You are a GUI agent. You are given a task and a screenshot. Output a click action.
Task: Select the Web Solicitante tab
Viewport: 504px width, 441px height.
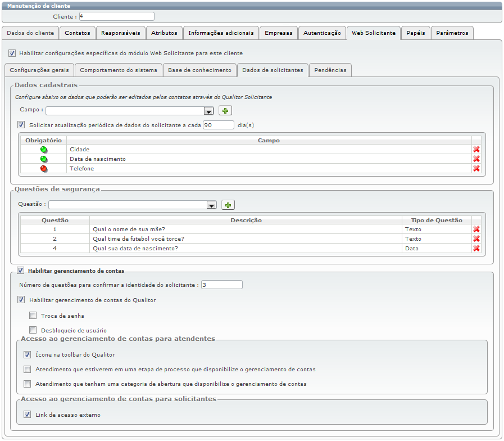[374, 33]
